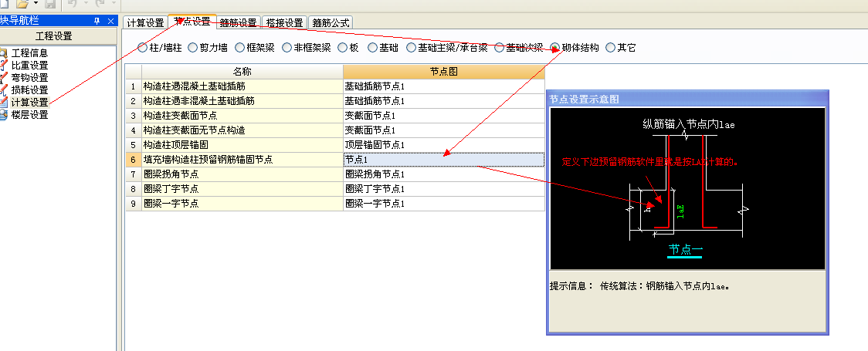Switch to the 箍筋公式 tab
Screen dimensions: 868x351
pos(331,22)
